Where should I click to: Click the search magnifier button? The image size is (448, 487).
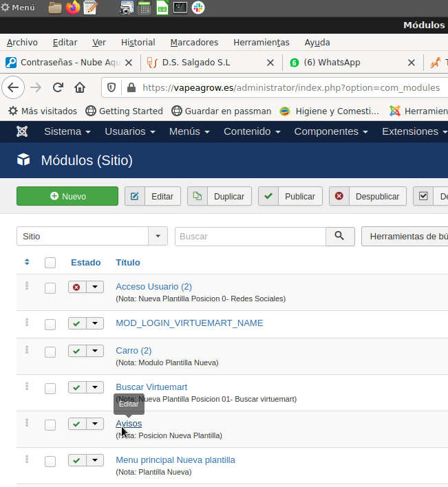(340, 237)
